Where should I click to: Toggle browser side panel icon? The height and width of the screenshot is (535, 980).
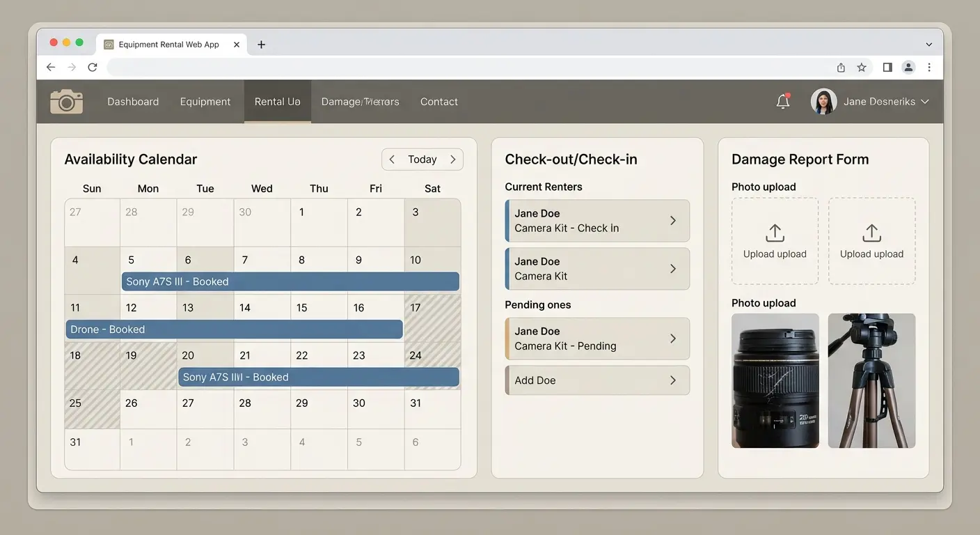tap(887, 68)
